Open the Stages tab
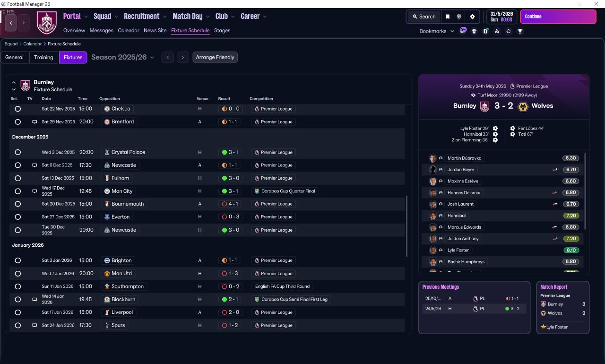Image resolution: width=605 pixels, height=364 pixels. click(x=222, y=30)
